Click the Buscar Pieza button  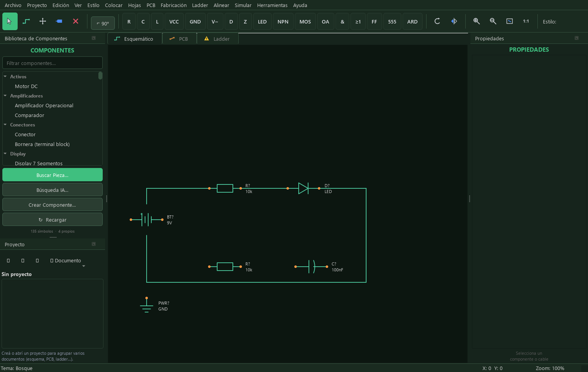53,175
